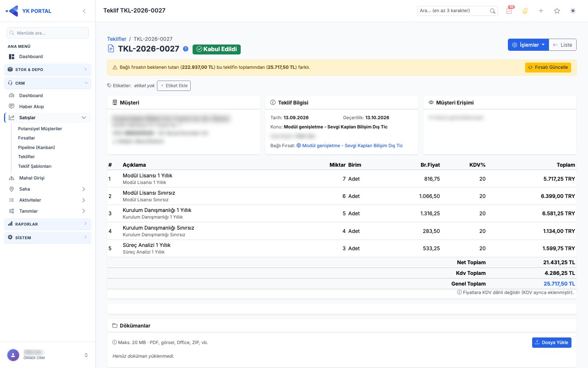Click the info icon in Teklif Bilgisi
This screenshot has height=368, width=588.
pos(273,103)
